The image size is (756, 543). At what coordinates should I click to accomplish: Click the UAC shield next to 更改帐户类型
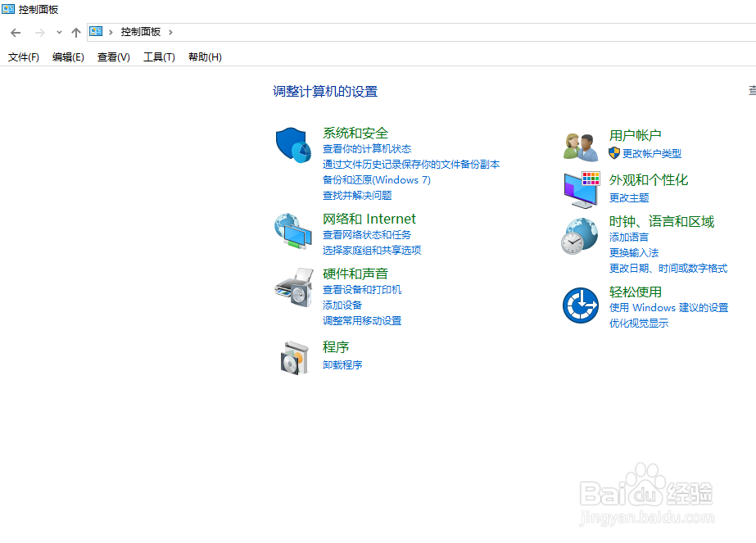coord(614,153)
